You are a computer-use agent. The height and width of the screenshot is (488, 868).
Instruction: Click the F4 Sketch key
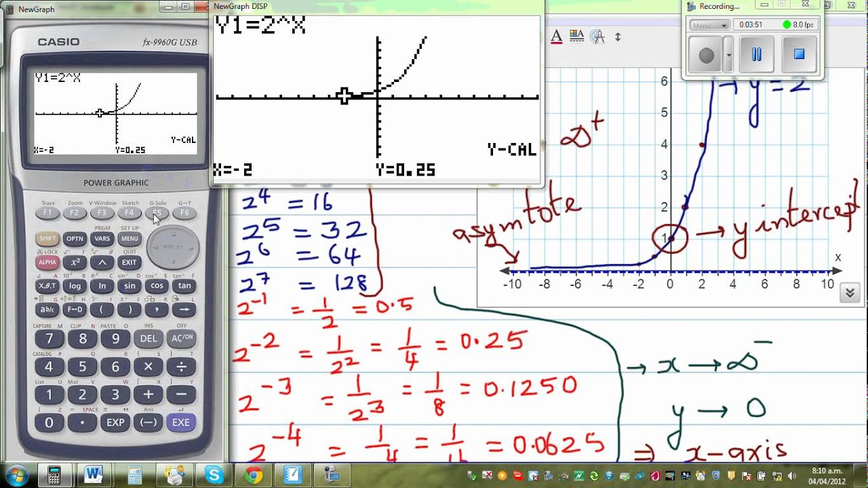[130, 213]
